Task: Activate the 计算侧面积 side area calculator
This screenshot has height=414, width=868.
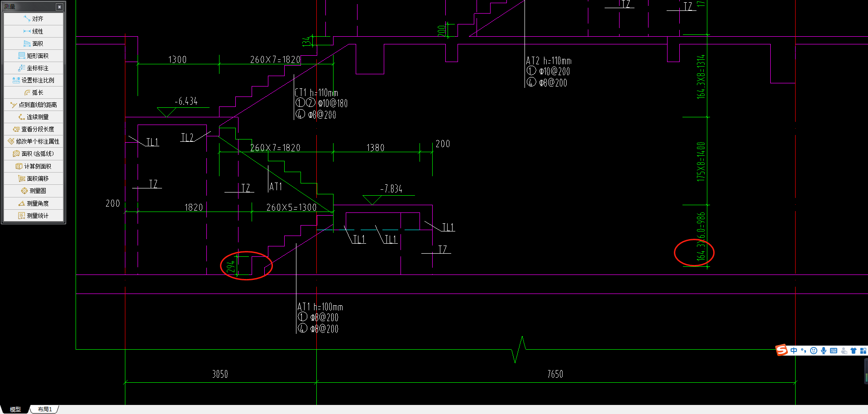Action: point(33,166)
